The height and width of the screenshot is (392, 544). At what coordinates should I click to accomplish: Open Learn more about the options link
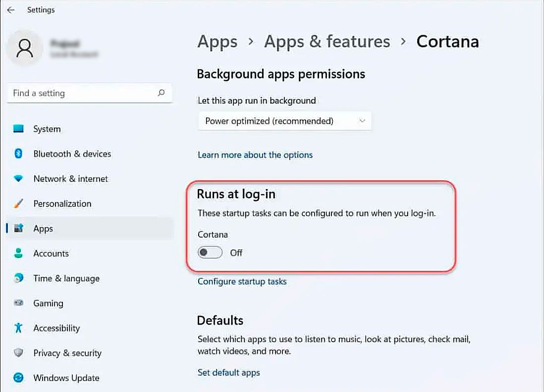(x=255, y=155)
